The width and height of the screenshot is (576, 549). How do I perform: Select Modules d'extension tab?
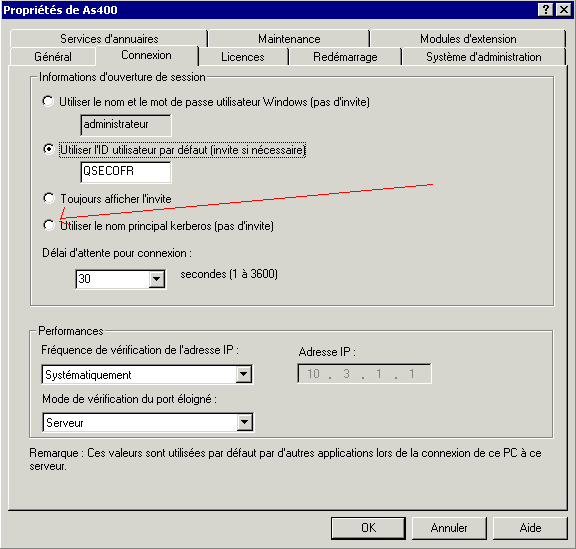point(468,39)
